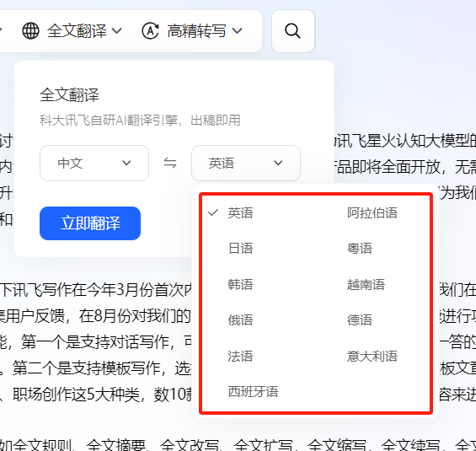Swap languages with the exchange arrows icon

tap(170, 163)
